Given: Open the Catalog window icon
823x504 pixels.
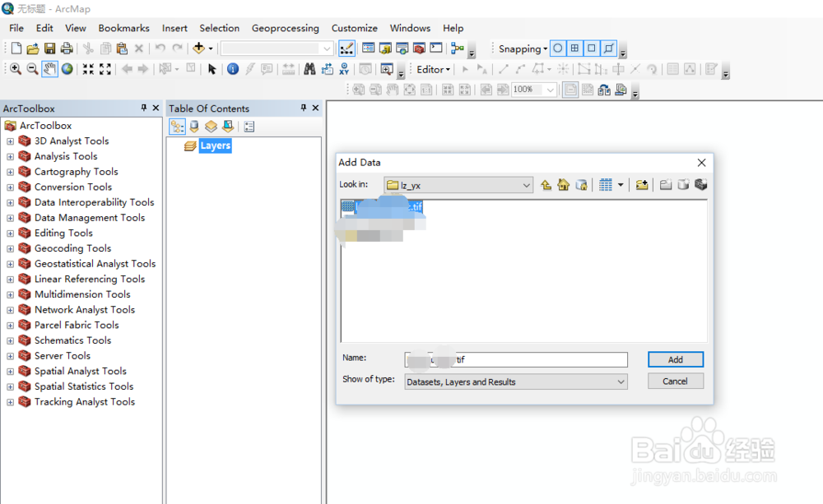Looking at the screenshot, I should (385, 49).
